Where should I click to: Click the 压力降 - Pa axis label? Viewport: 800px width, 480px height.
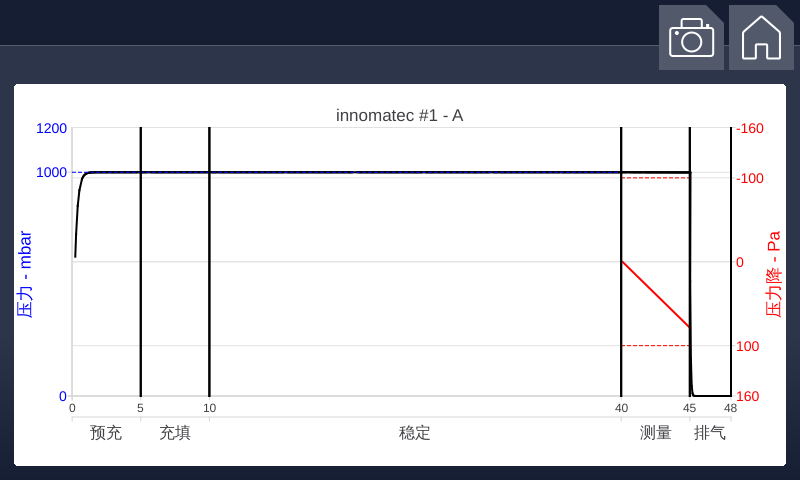coord(773,274)
